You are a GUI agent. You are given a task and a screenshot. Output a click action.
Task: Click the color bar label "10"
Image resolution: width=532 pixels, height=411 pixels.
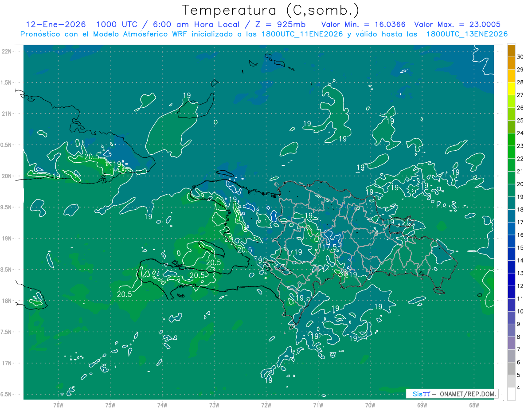tap(520, 312)
